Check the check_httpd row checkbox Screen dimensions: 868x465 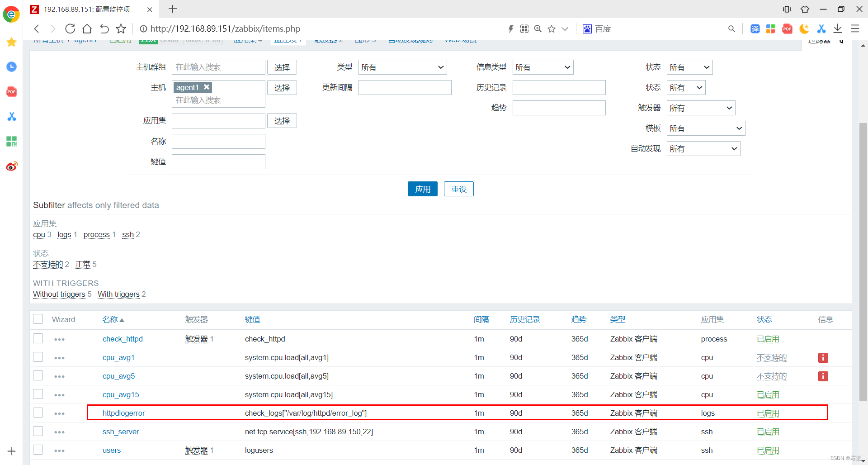point(38,339)
